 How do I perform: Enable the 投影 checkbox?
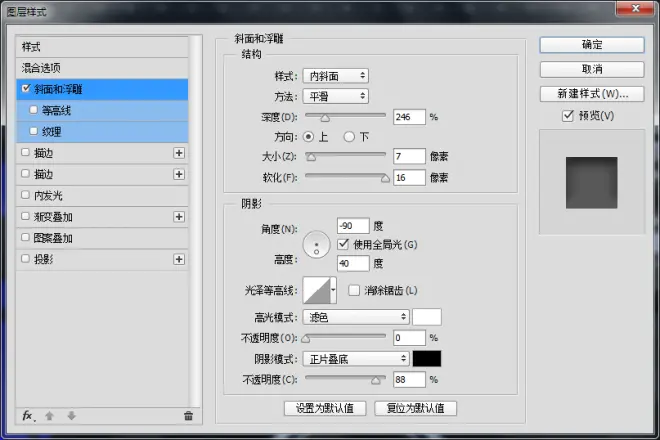point(25,258)
